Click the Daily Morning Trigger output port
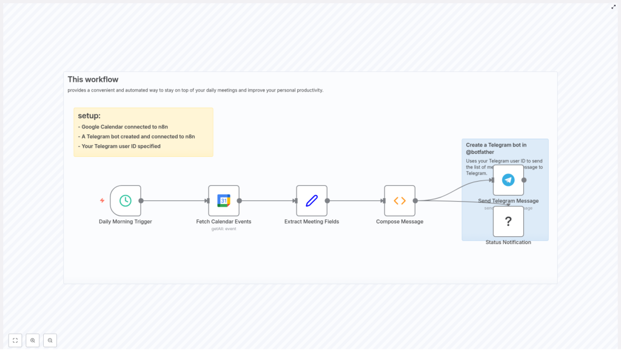The width and height of the screenshot is (621, 364). (141, 200)
